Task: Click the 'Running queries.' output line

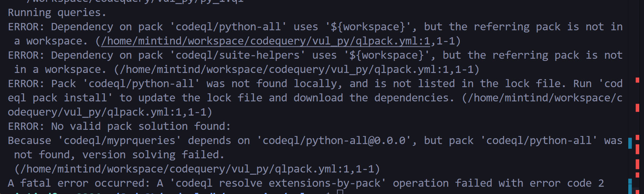Action: (57, 13)
